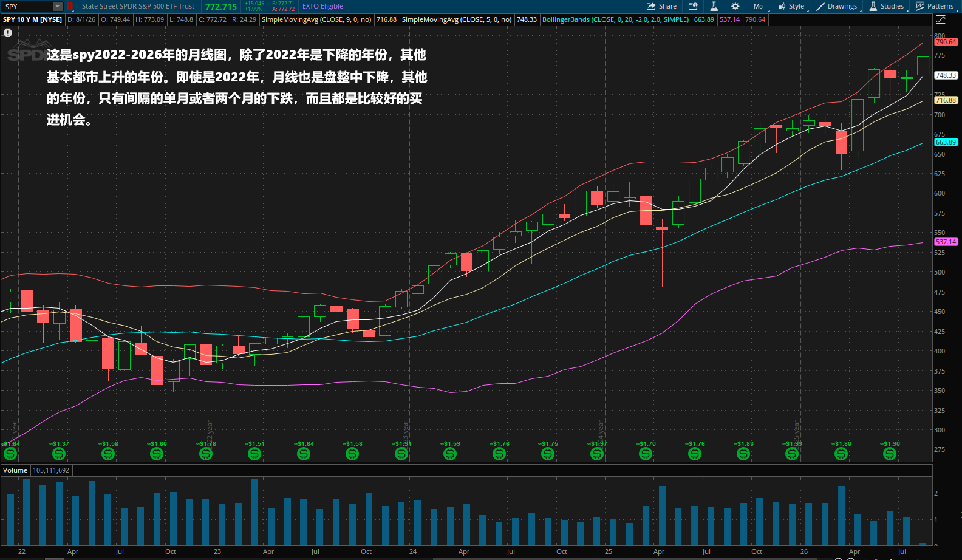This screenshot has width=962, height=560.
Task: Click the SimpleMovingAvg (CLOSE, 9, 0, no) label
Action: (x=316, y=19)
